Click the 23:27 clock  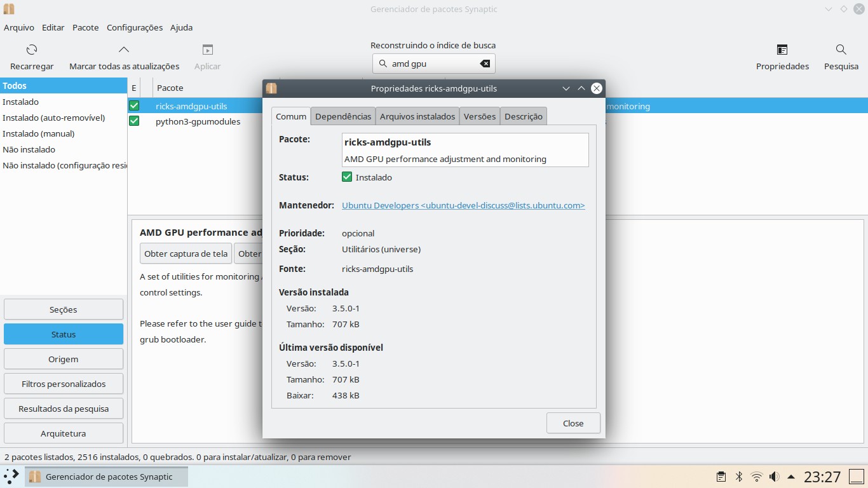[x=822, y=477]
